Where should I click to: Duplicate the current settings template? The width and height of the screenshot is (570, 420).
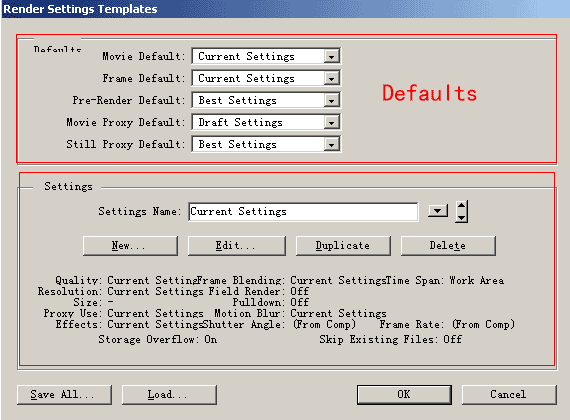343,246
